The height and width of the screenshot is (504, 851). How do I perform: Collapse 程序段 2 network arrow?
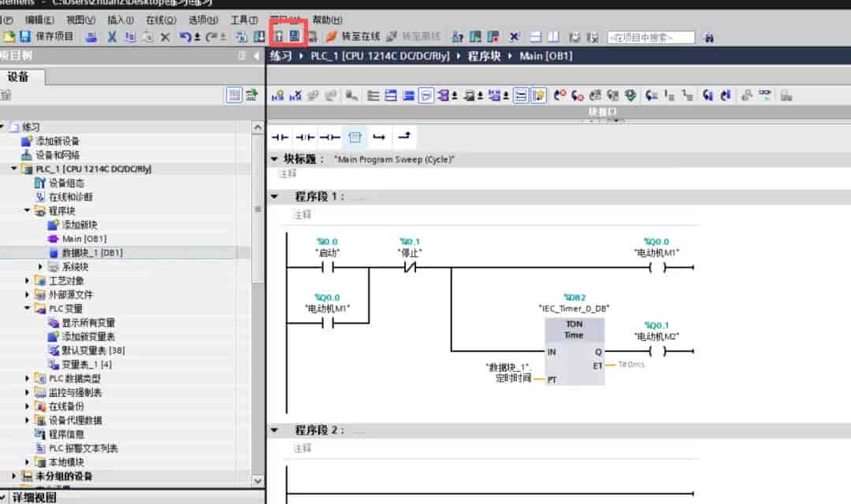[275, 430]
